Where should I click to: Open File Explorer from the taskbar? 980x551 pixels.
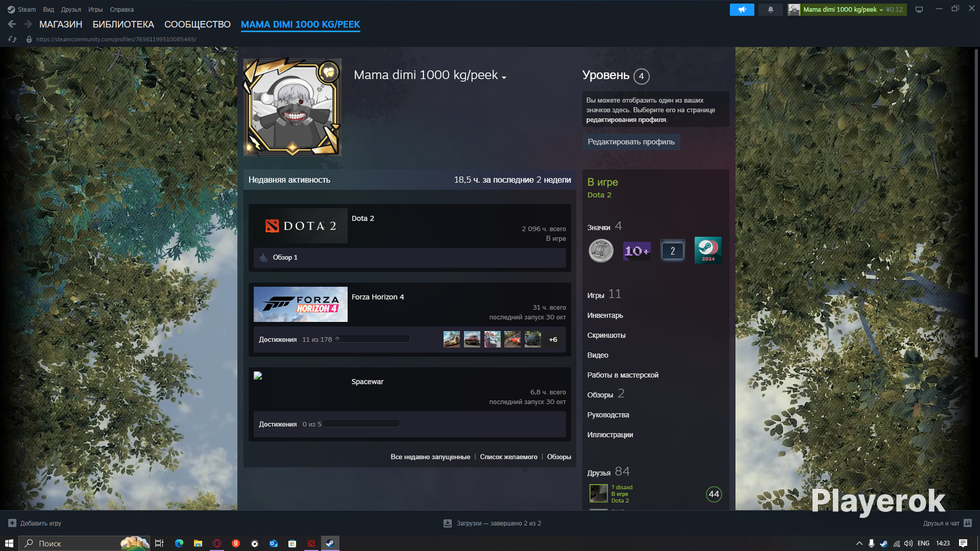198,543
